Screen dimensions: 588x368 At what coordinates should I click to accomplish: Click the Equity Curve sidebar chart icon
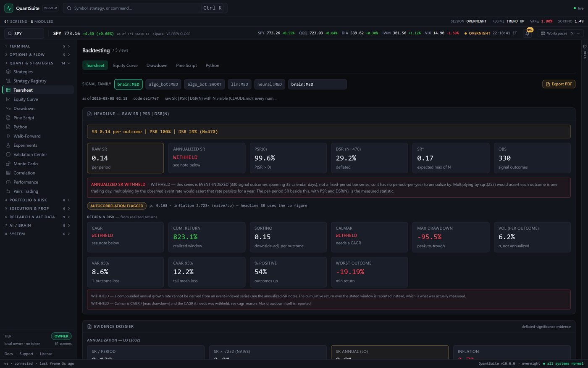tap(8, 99)
